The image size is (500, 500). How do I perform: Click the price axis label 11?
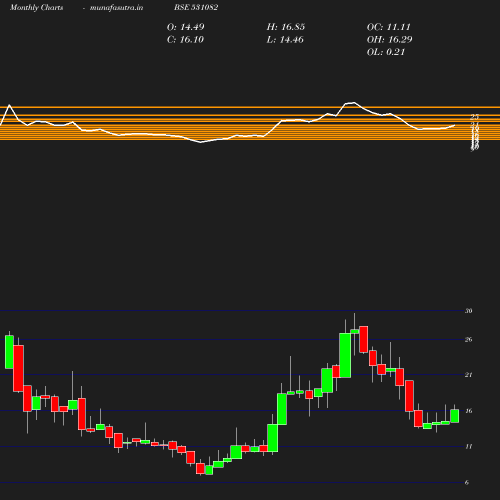click(469, 446)
